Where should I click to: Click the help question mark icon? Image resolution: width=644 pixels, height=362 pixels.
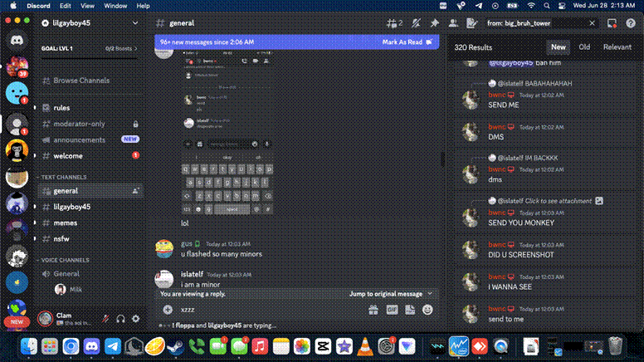(x=630, y=23)
